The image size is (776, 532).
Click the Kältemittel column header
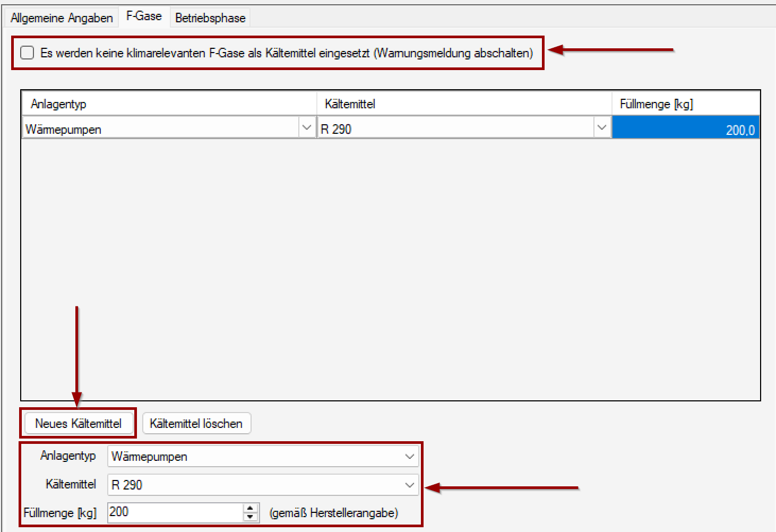coord(464,104)
